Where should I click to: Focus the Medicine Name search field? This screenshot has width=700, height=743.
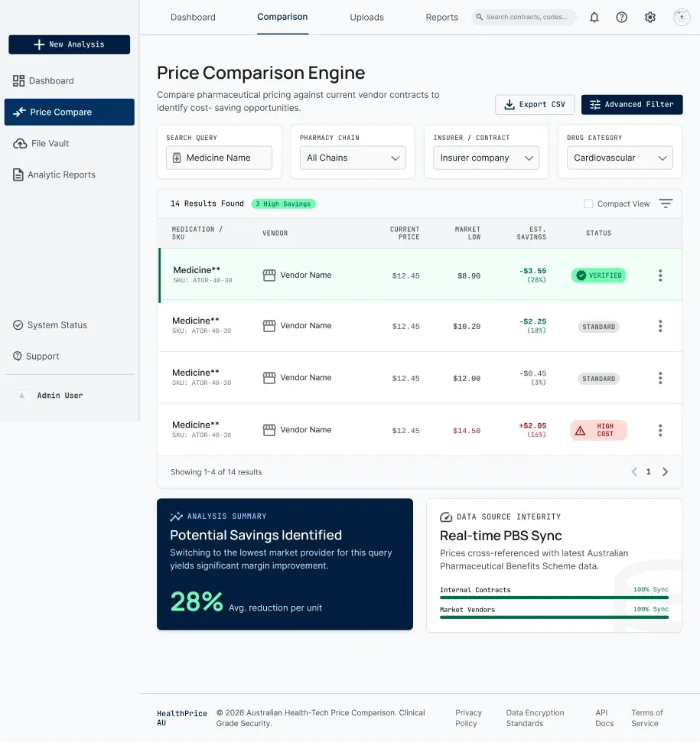click(219, 158)
